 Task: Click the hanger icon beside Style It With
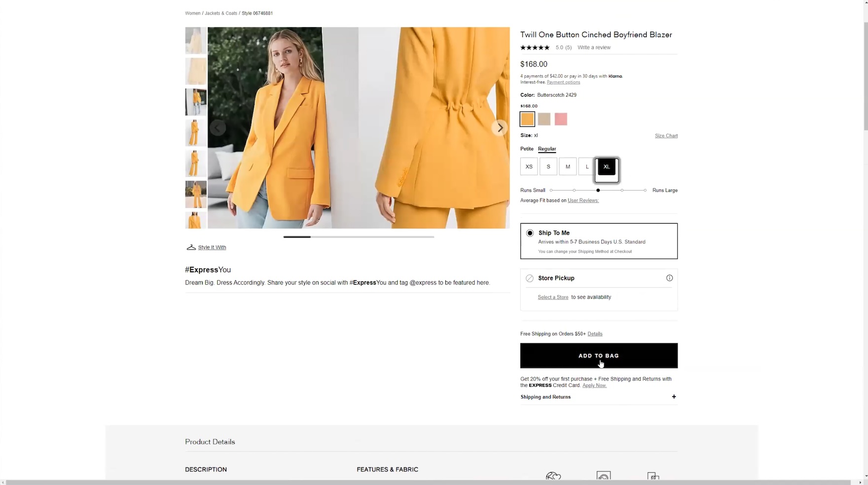[191, 247]
